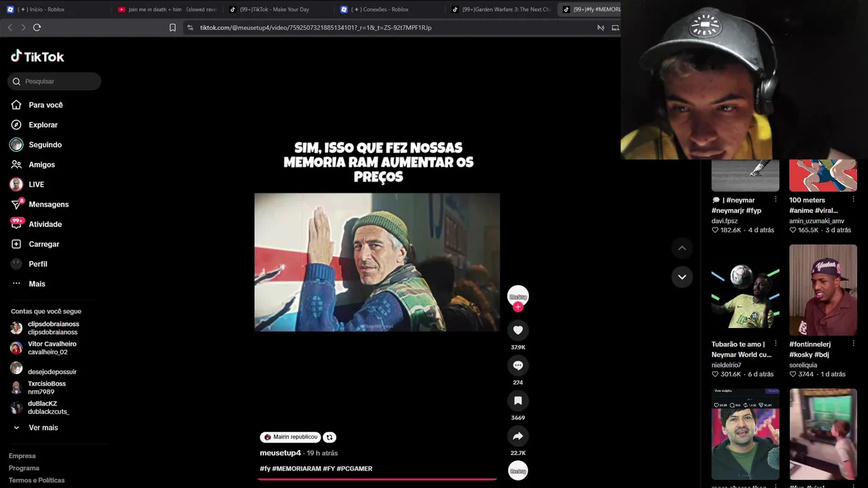
Task: Open options for 100 meters video
Action: click(853, 200)
